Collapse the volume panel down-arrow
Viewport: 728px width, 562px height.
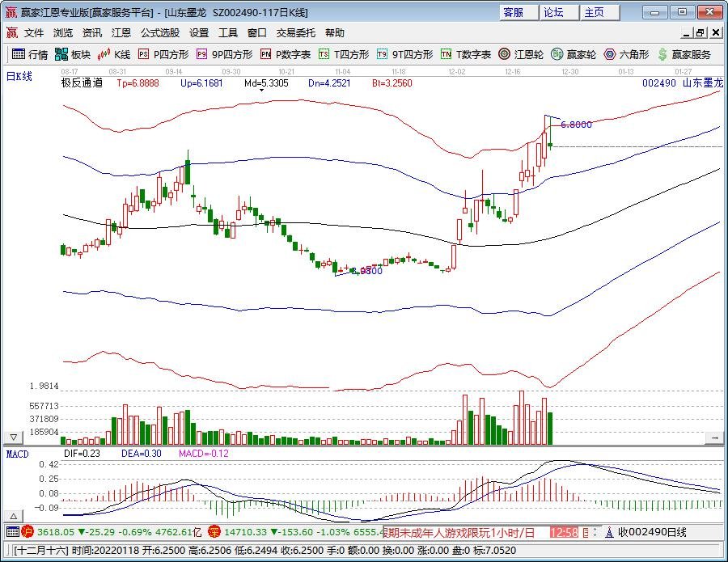[x=14, y=437]
